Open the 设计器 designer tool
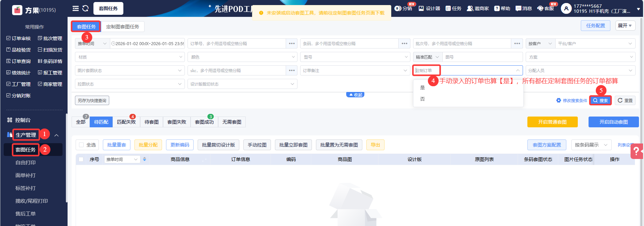Viewport: 644px width, 226px height. tap(429, 8)
